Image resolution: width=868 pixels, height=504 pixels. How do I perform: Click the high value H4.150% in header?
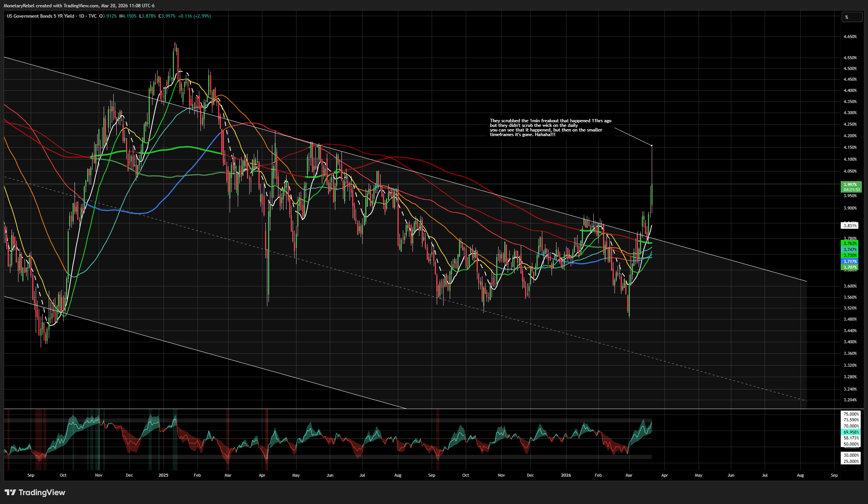[128, 16]
